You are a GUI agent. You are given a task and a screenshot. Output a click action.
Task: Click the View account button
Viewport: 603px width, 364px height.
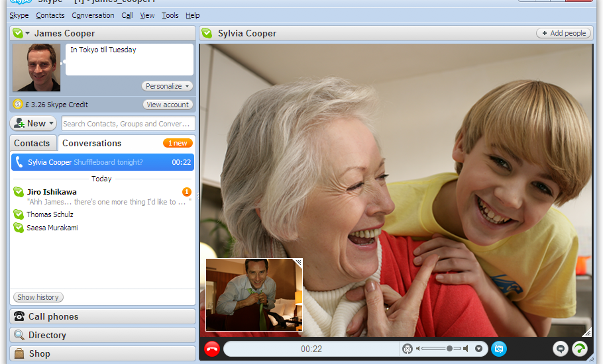(168, 105)
